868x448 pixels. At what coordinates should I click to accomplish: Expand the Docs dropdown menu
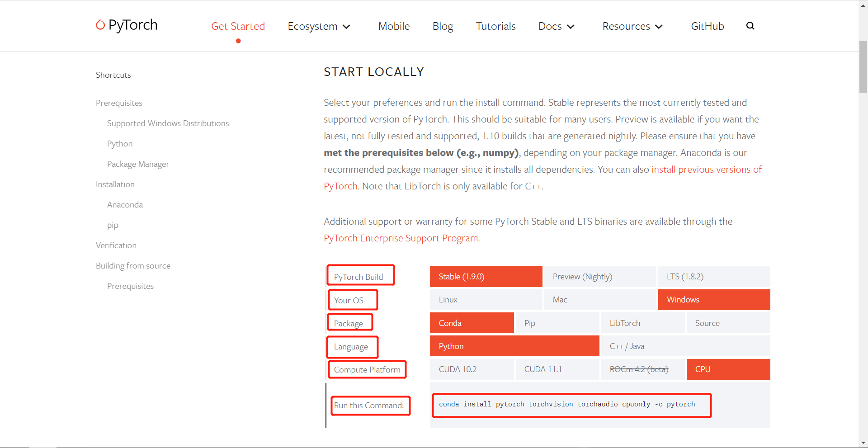(x=557, y=26)
